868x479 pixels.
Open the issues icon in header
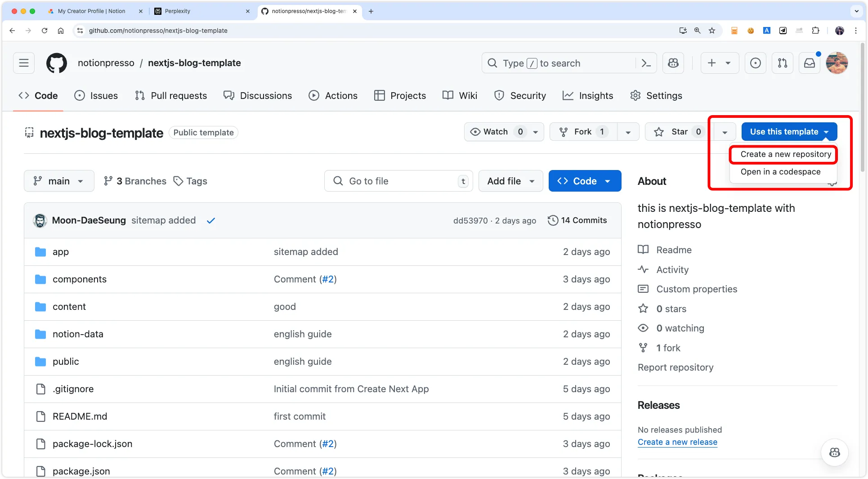755,63
